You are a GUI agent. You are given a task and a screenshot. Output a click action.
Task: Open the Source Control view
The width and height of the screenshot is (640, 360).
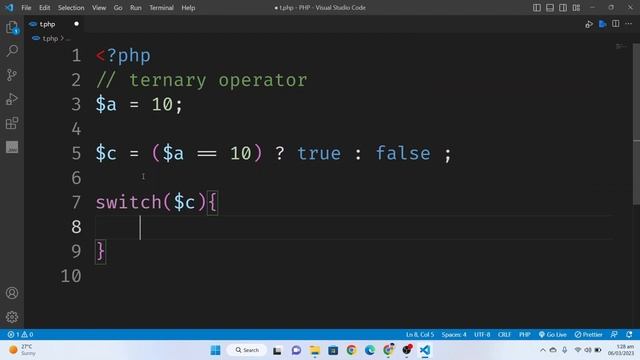click(x=12, y=75)
